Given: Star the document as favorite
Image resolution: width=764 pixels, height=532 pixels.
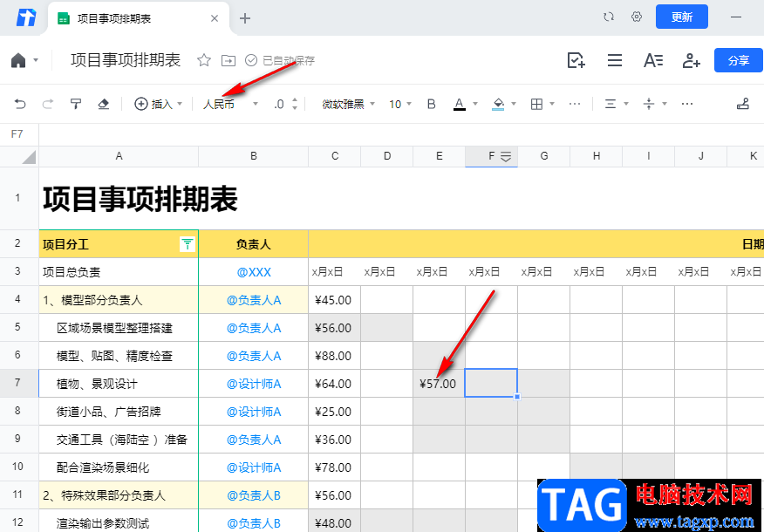Looking at the screenshot, I should tap(204, 60).
